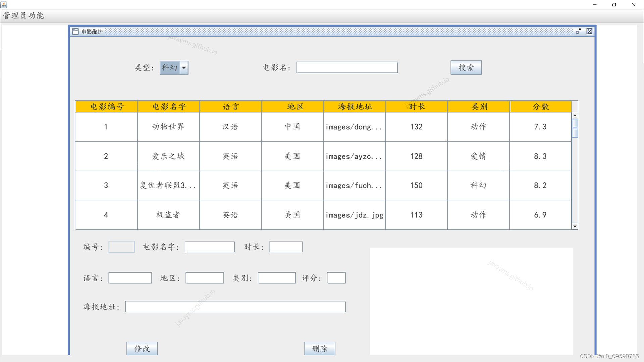Screen dimensions: 644x362
Task: Click the 类别 column header
Action: point(479,107)
